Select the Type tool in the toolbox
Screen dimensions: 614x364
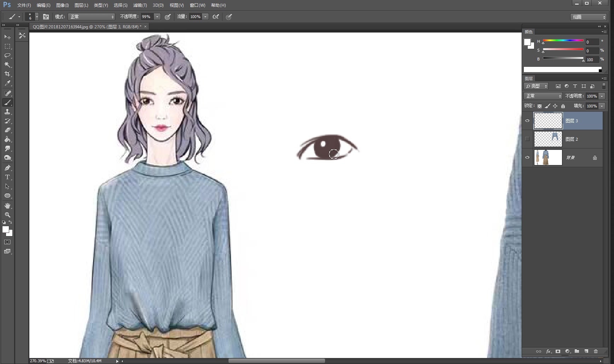pos(7,177)
